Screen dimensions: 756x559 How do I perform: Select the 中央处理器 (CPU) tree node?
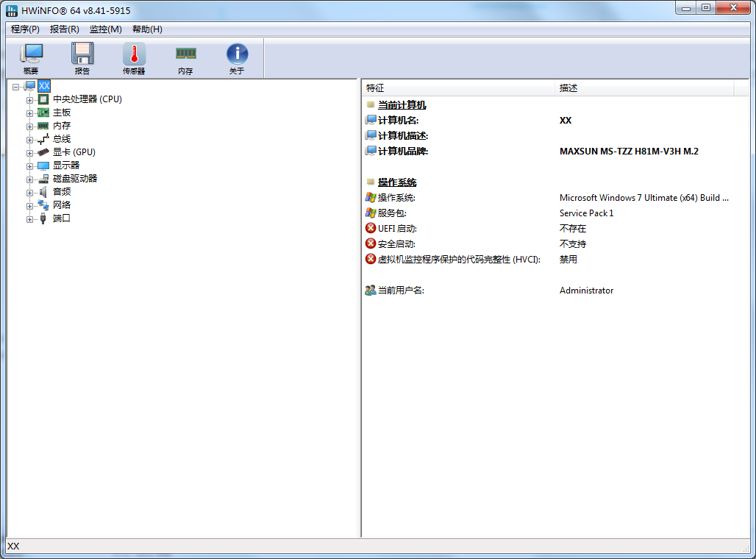87,99
